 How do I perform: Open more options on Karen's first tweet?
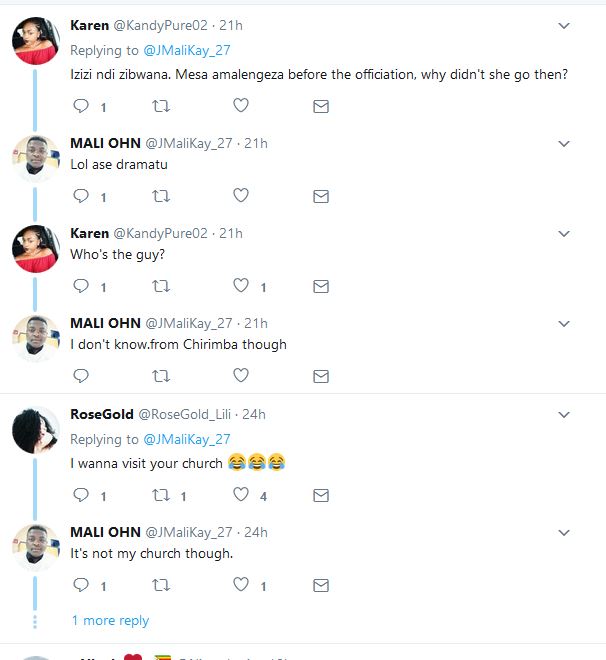pos(564,25)
